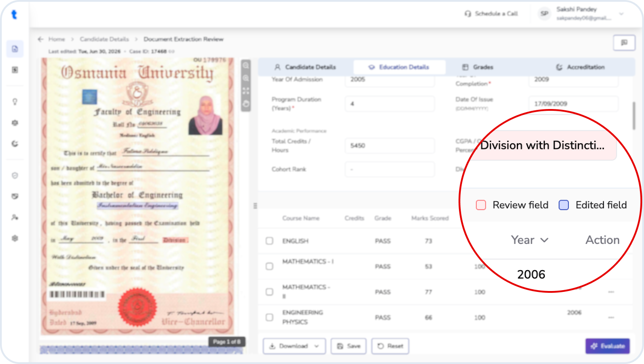Focus the Cohort Rank field
Image resolution: width=644 pixels, height=364 pixels.
(390, 169)
